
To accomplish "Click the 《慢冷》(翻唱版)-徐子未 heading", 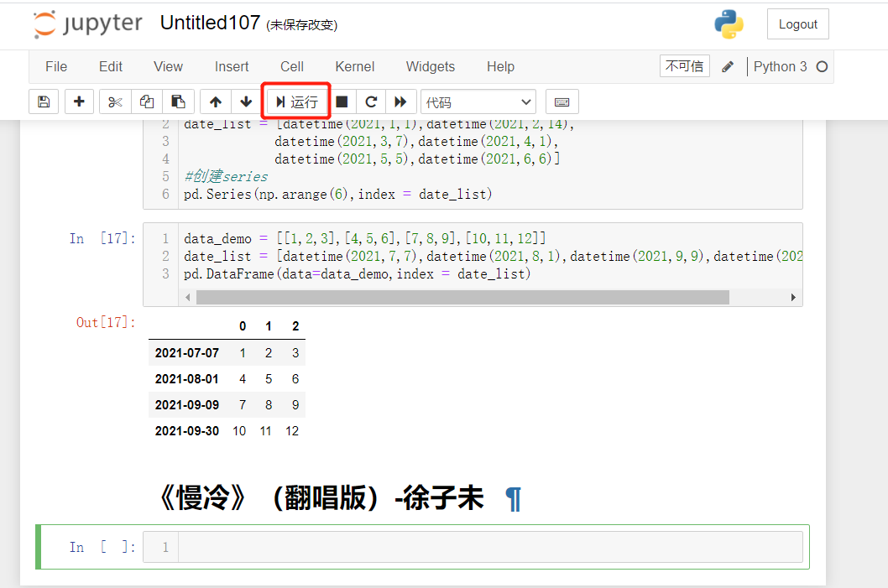I will [321, 498].
